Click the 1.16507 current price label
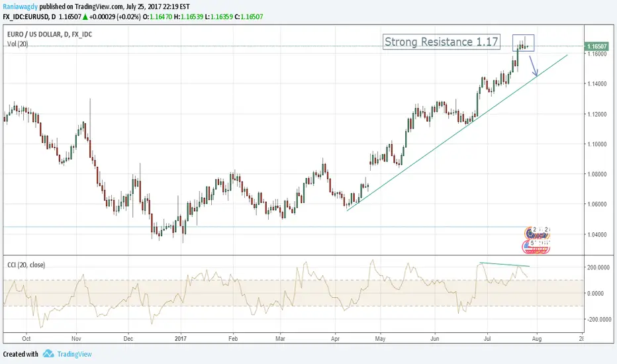Viewport: 617px width, 364px height. 597,46
